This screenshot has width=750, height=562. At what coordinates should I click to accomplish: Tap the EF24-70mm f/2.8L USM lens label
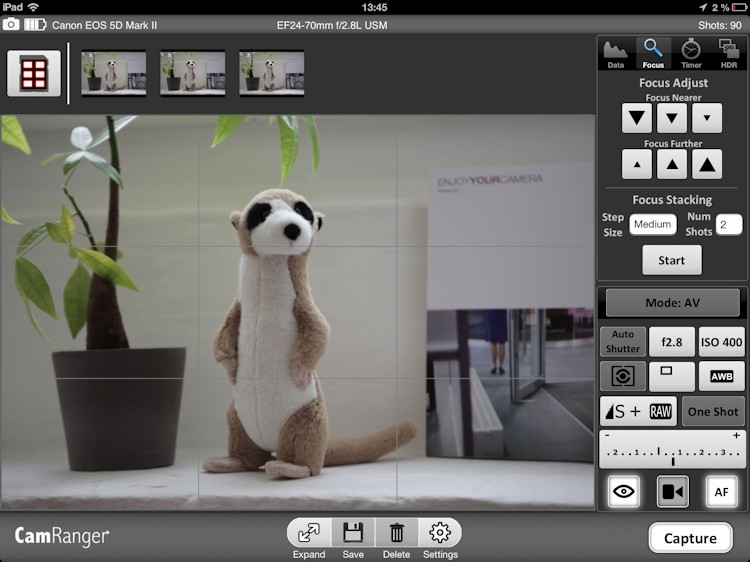pos(332,25)
